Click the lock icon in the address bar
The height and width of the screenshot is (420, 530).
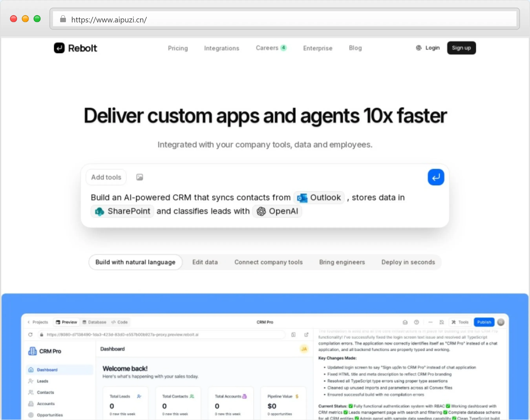click(x=63, y=19)
